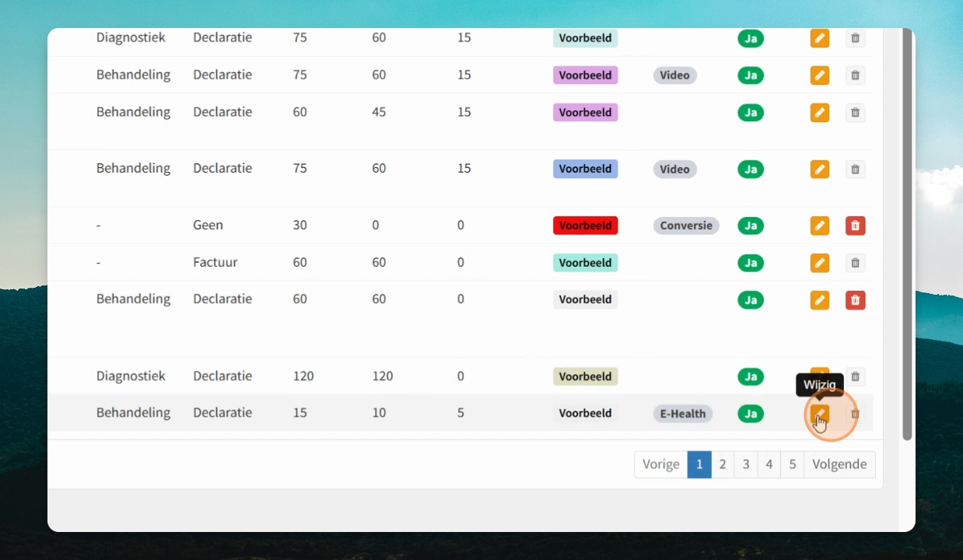Click the "Diagnostiek" cell in the 120 row
Screen dimensions: 963x560
[131, 376]
